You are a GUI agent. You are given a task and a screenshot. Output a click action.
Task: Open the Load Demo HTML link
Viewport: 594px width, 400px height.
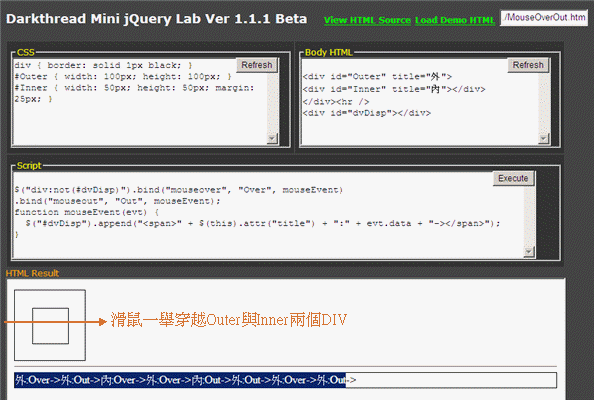pyautogui.click(x=455, y=20)
